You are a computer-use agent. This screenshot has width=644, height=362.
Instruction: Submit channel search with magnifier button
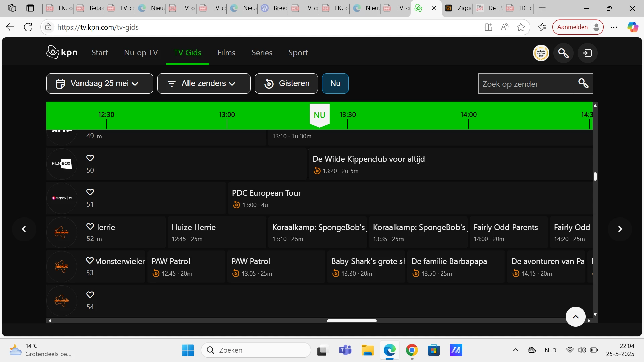point(583,83)
